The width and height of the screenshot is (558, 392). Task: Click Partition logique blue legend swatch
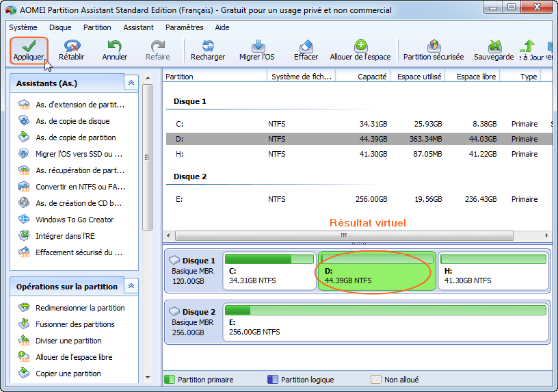273,380
